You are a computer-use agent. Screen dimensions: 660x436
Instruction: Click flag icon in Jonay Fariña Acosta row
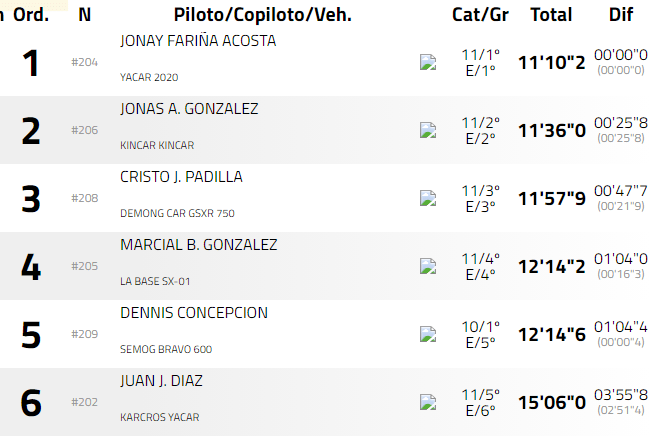pos(428,62)
